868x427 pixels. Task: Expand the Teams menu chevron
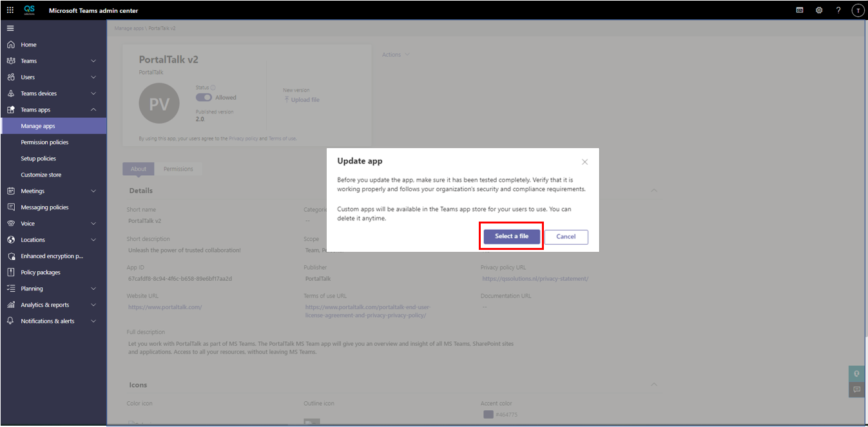[93, 61]
